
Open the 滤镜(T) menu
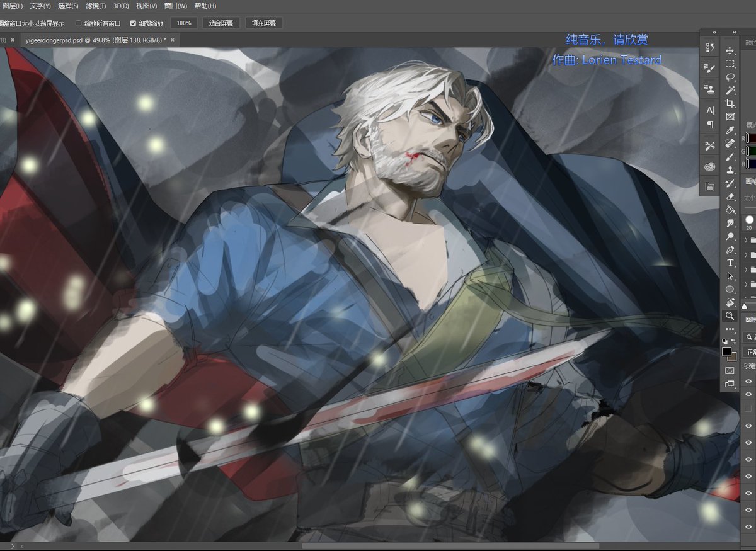pos(96,6)
